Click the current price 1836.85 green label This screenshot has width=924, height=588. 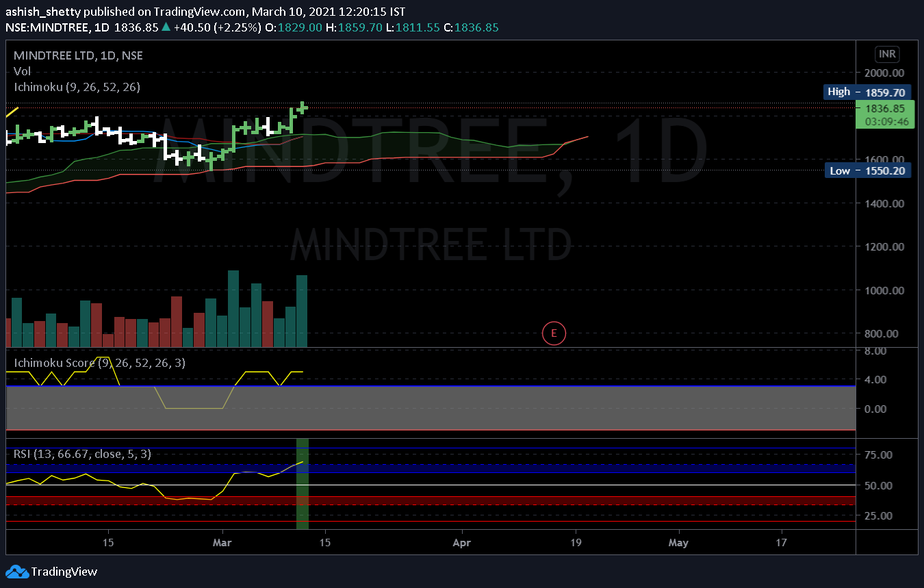click(885, 108)
